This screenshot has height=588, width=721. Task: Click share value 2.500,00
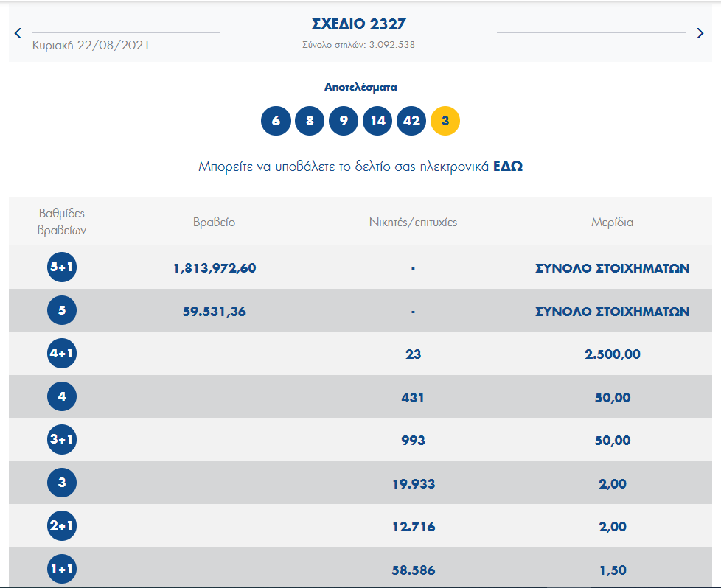click(x=613, y=354)
